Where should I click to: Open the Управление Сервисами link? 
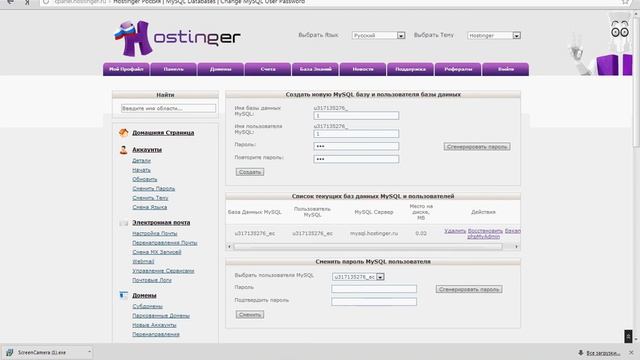pos(163,271)
